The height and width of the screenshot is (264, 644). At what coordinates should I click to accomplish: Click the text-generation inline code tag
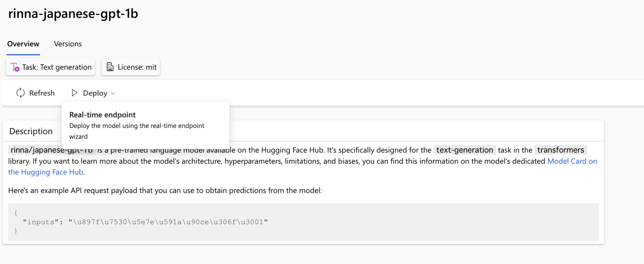click(x=464, y=150)
